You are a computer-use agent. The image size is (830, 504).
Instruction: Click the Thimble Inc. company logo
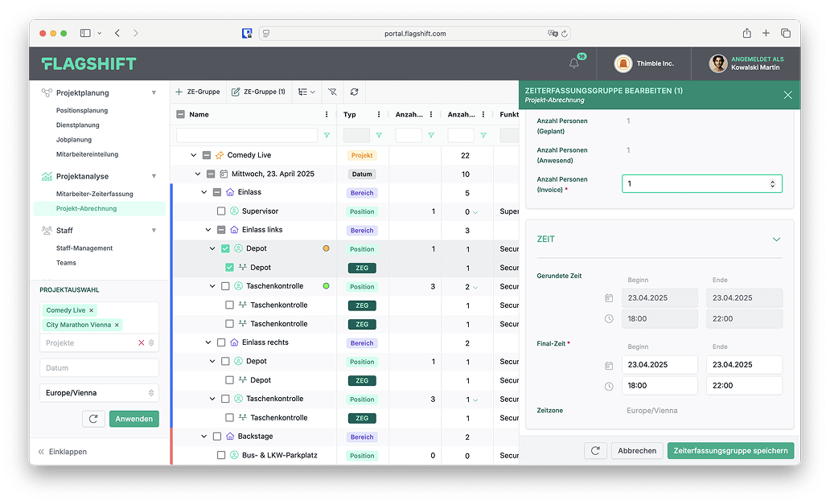coord(622,64)
